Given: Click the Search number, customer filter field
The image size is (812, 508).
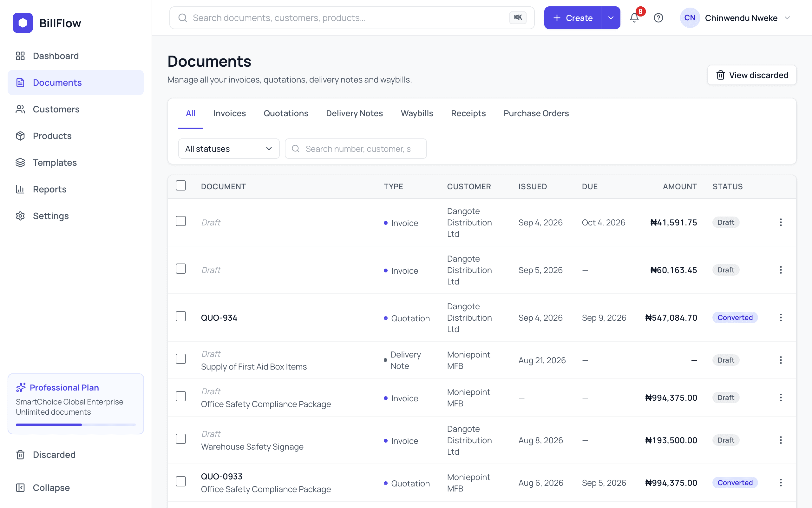Looking at the screenshot, I should coord(356,149).
